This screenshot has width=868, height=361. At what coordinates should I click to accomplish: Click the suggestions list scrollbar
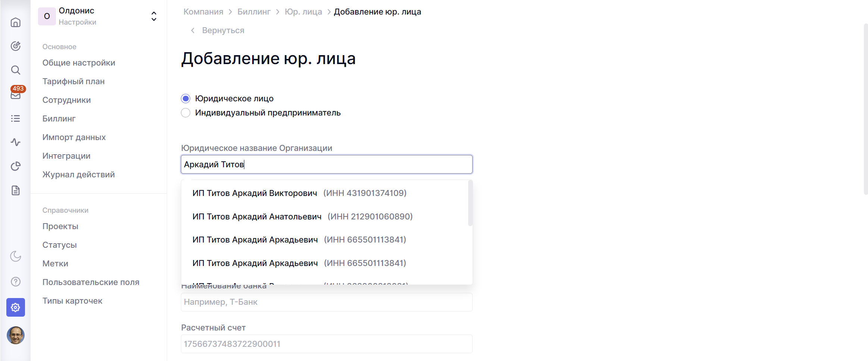470,203
